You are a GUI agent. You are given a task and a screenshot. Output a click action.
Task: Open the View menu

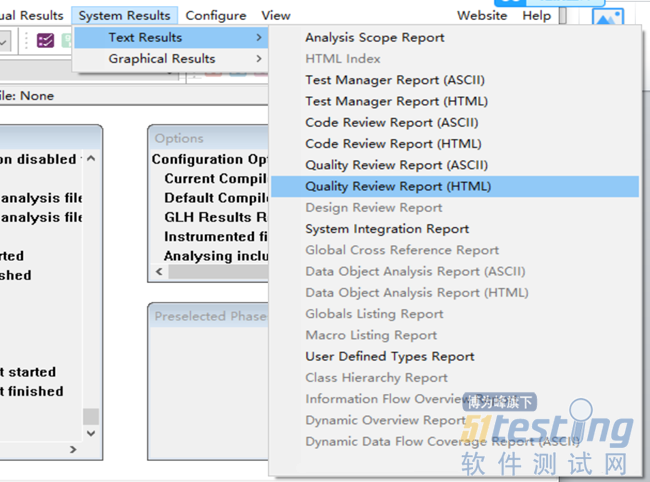pos(276,15)
